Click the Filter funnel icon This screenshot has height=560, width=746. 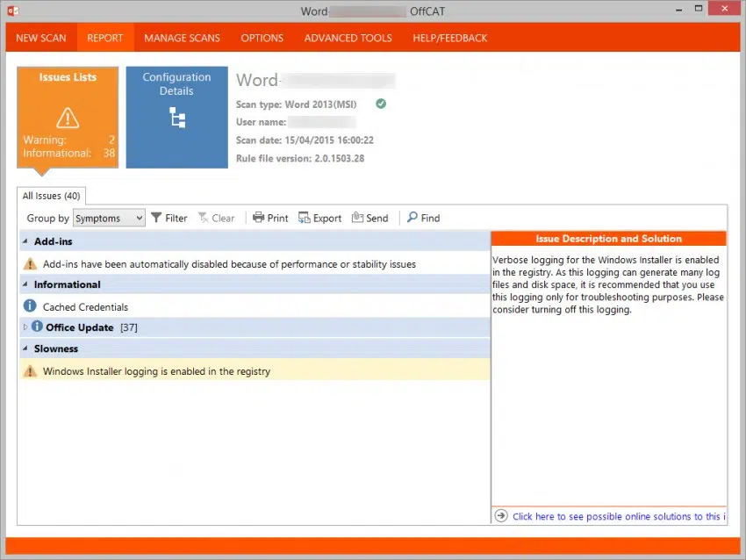(156, 218)
